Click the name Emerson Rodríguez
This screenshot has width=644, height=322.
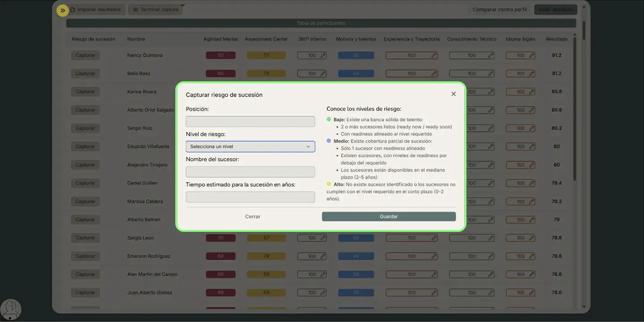148,256
